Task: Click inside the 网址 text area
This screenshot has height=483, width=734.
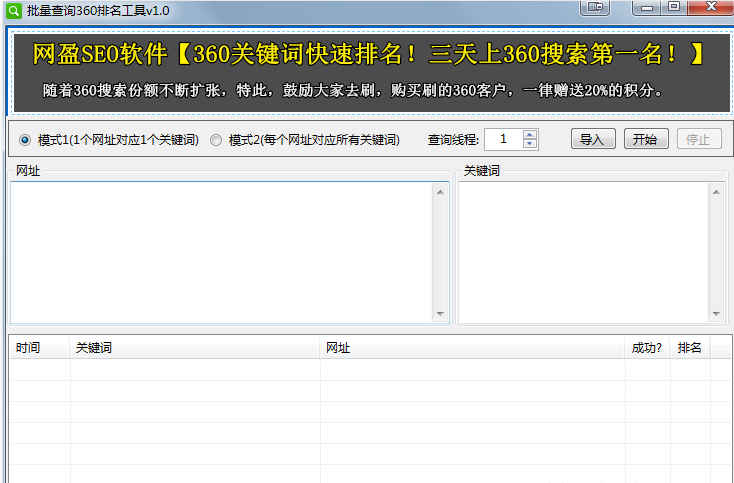Action: pos(221,252)
